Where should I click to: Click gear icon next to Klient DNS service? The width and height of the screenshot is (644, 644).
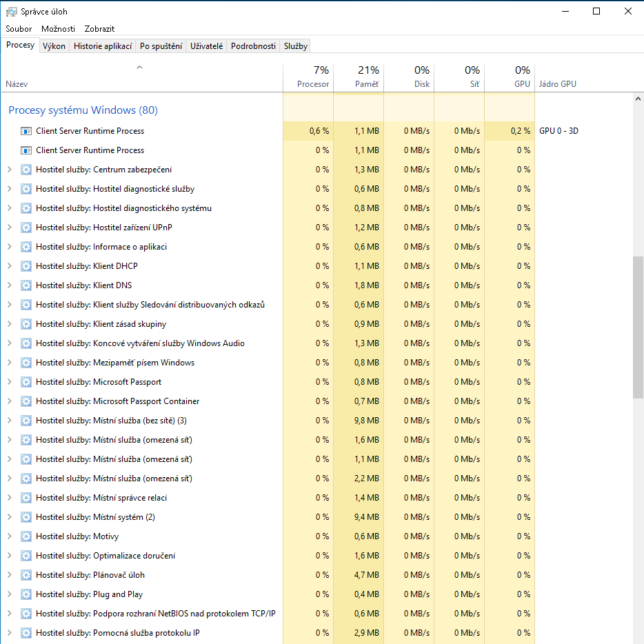point(26,285)
